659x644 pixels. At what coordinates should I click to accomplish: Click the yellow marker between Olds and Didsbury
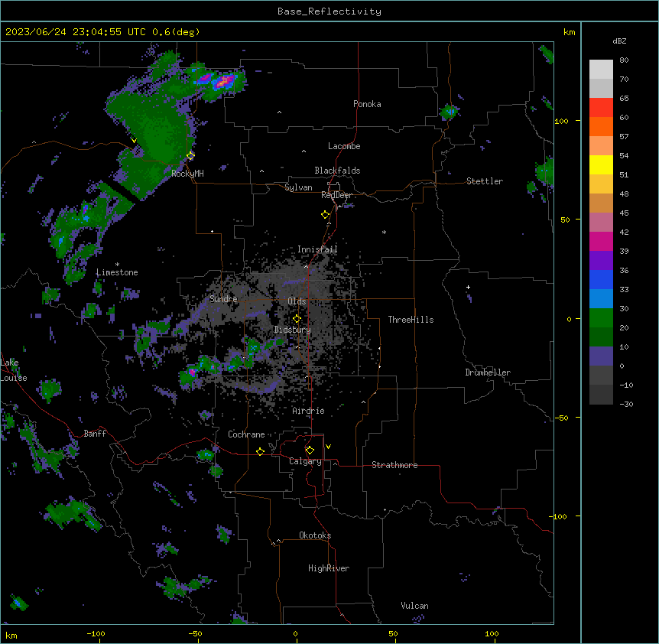(297, 319)
